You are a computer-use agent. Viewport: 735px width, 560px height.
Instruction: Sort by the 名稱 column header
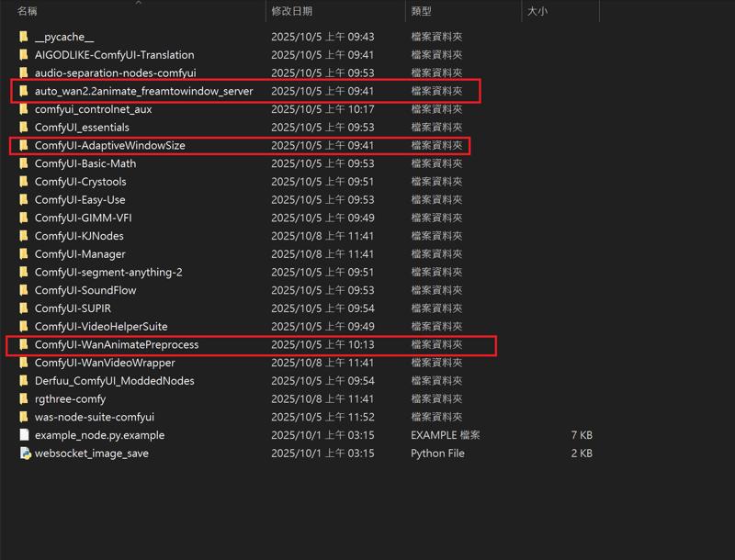[27, 11]
